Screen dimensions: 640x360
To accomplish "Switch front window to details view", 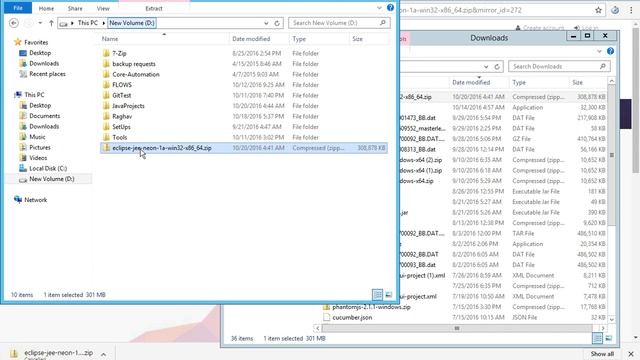I will (x=378, y=294).
